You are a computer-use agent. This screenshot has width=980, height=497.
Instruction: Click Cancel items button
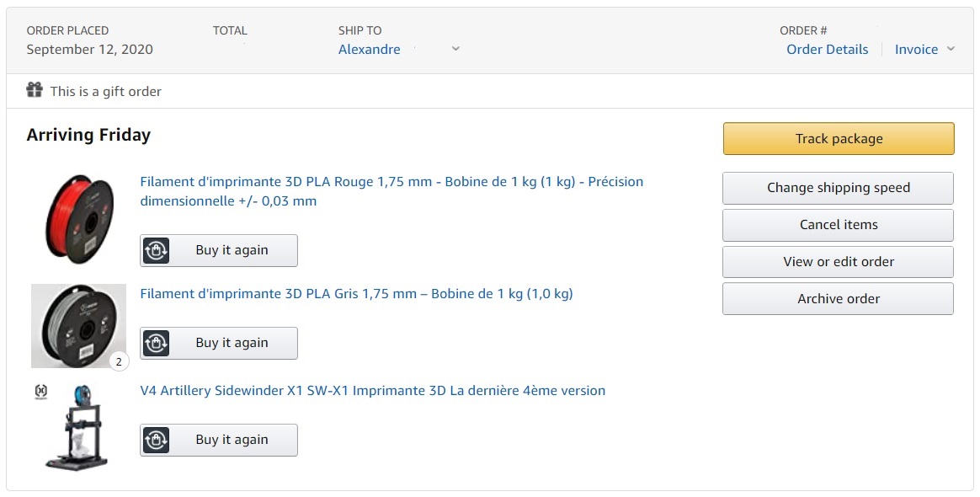tap(838, 225)
